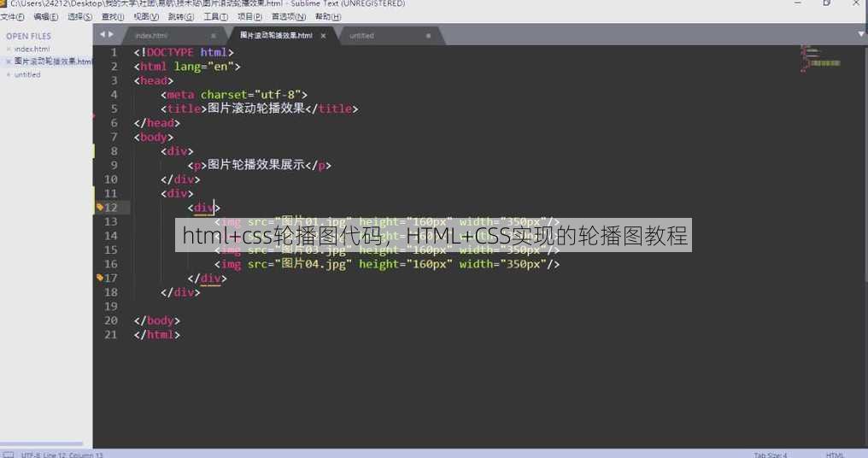Click the underlined <div> tag on line 12
868x458 pixels.
pyautogui.click(x=203, y=208)
